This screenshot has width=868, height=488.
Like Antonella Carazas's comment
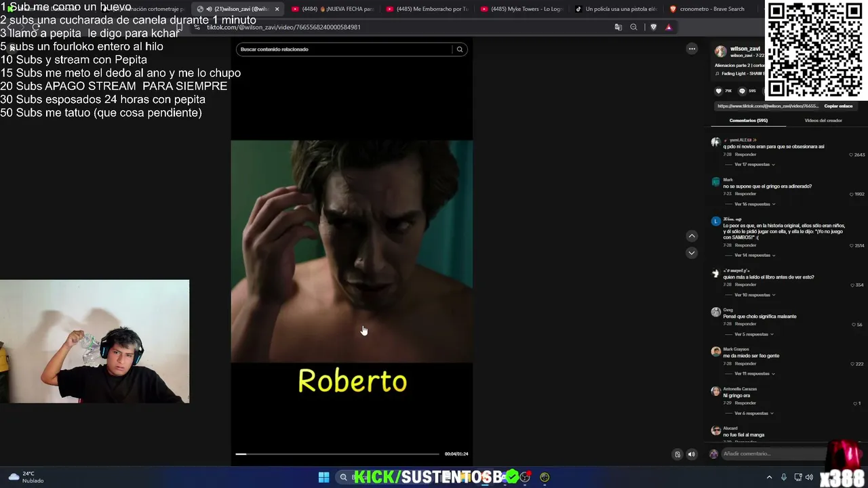pyautogui.click(x=855, y=403)
